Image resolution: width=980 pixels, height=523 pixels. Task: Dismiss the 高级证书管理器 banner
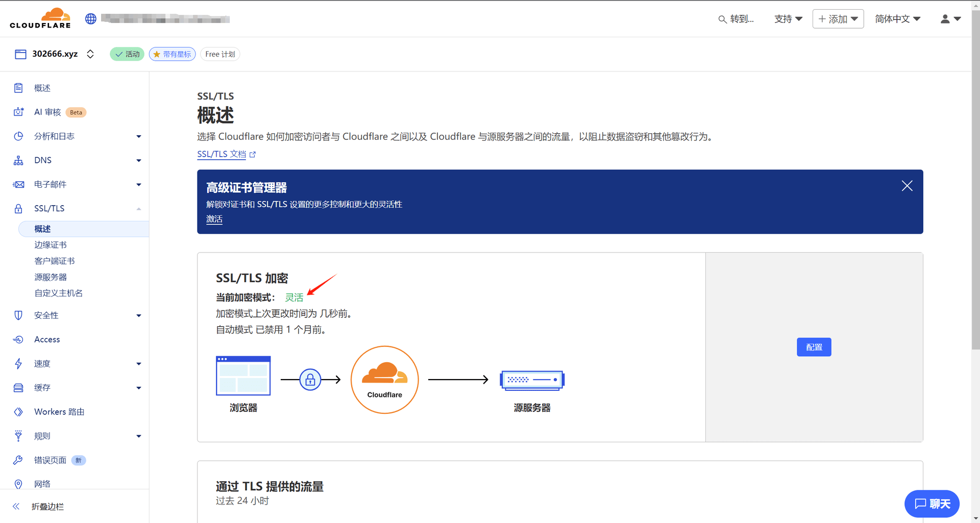tap(907, 186)
